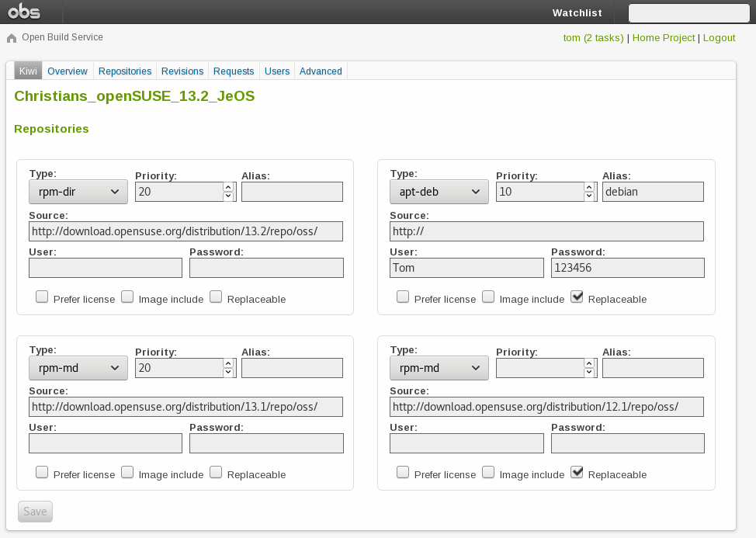The image size is (756, 538).
Task: Decrease priority of the apt-deb repository
Action: click(x=589, y=196)
